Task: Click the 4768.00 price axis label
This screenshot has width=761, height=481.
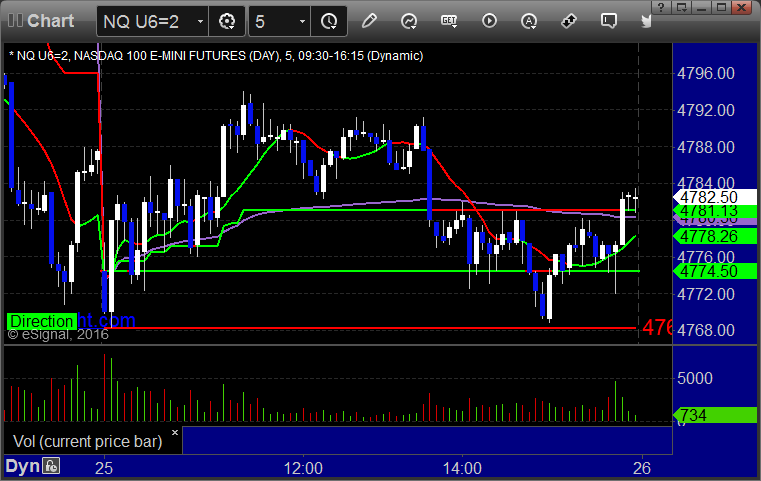Action: pos(706,330)
